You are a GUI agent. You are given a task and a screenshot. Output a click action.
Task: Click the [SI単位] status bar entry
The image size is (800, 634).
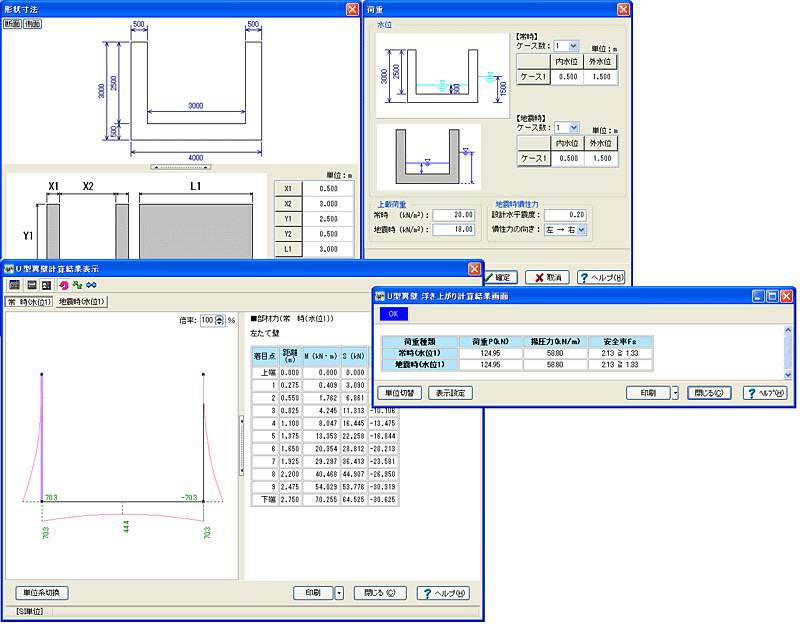[29, 611]
